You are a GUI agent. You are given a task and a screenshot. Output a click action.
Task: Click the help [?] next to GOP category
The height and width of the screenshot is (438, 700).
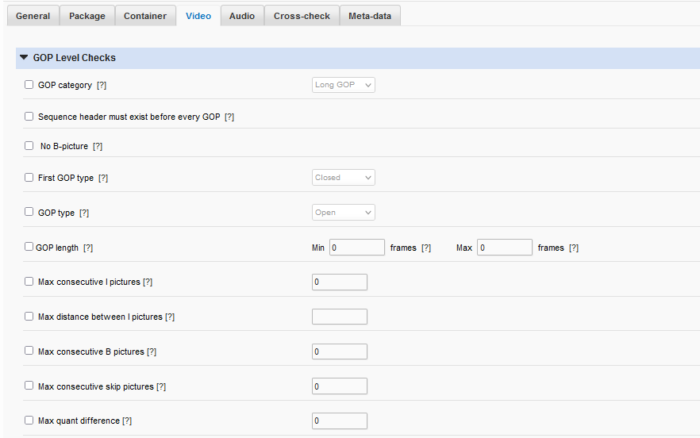(102, 85)
